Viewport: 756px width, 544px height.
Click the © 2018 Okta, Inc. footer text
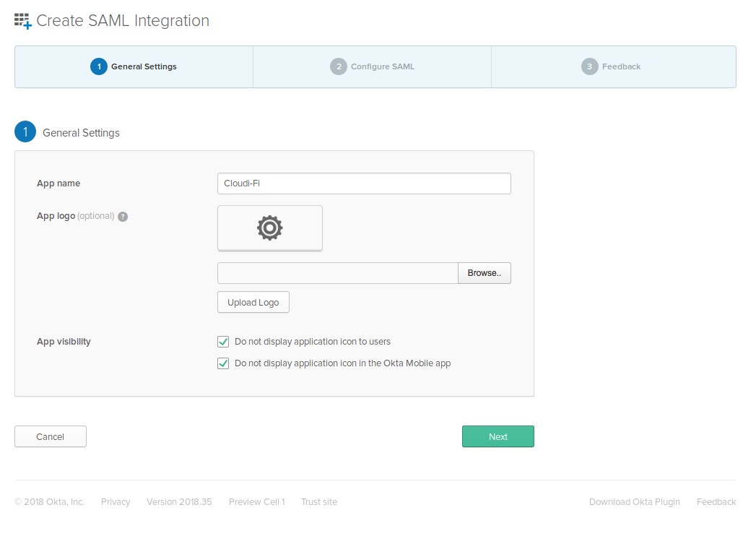tap(50, 502)
